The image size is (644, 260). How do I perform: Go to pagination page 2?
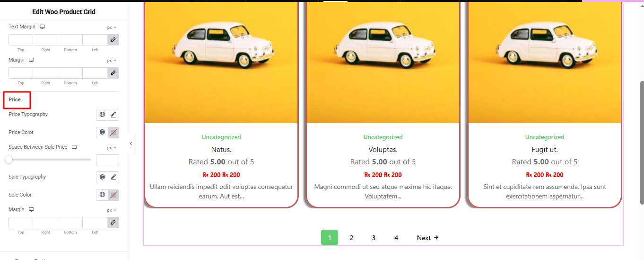point(351,238)
